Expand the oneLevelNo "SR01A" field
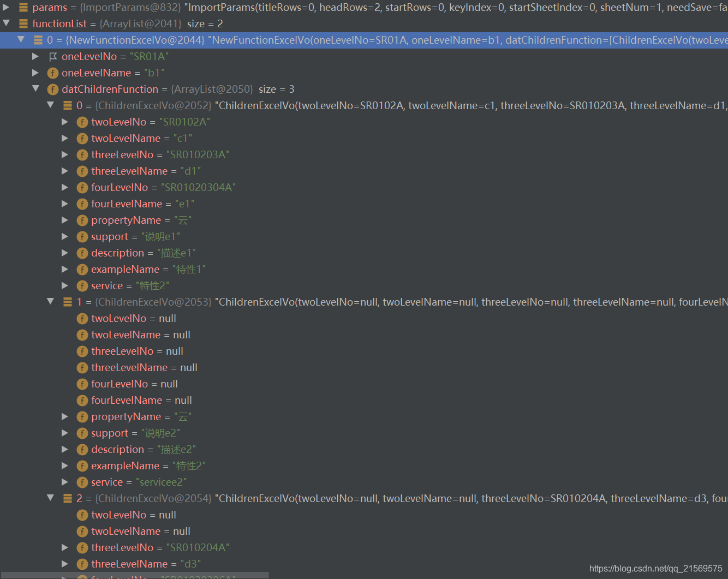This screenshot has height=579, width=728. 35,56
